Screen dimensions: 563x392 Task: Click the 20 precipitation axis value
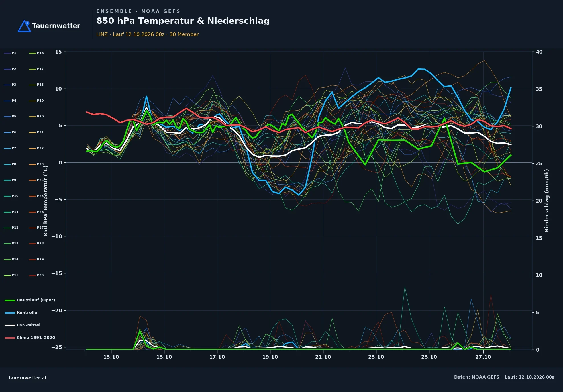coord(539,201)
